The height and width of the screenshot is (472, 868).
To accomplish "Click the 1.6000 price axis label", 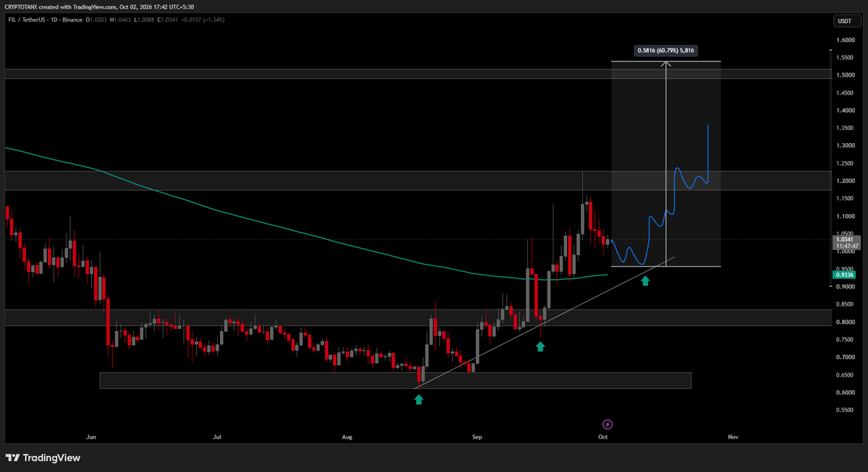I will coord(846,40).
